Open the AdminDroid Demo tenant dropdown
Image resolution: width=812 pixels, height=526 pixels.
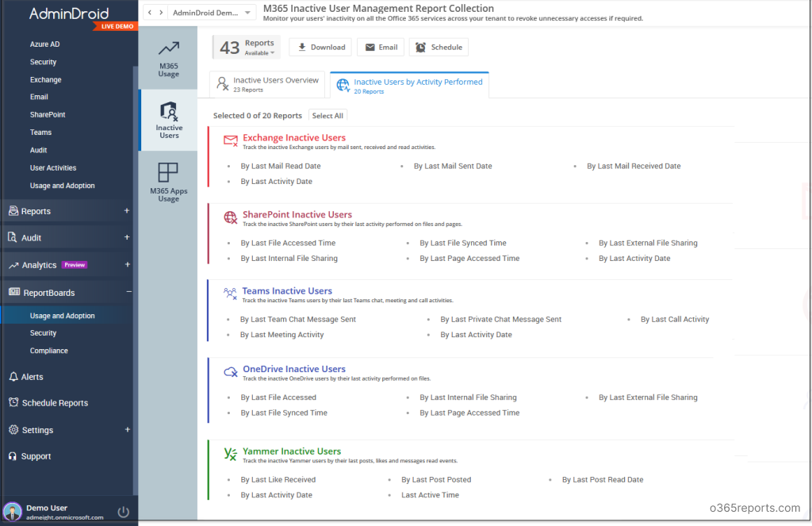[211, 13]
